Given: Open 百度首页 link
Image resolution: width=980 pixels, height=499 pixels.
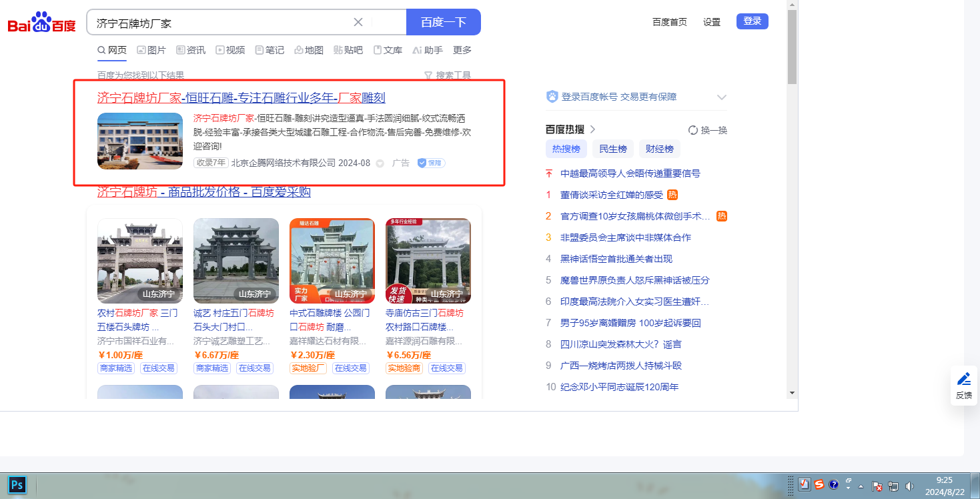Looking at the screenshot, I should point(670,22).
